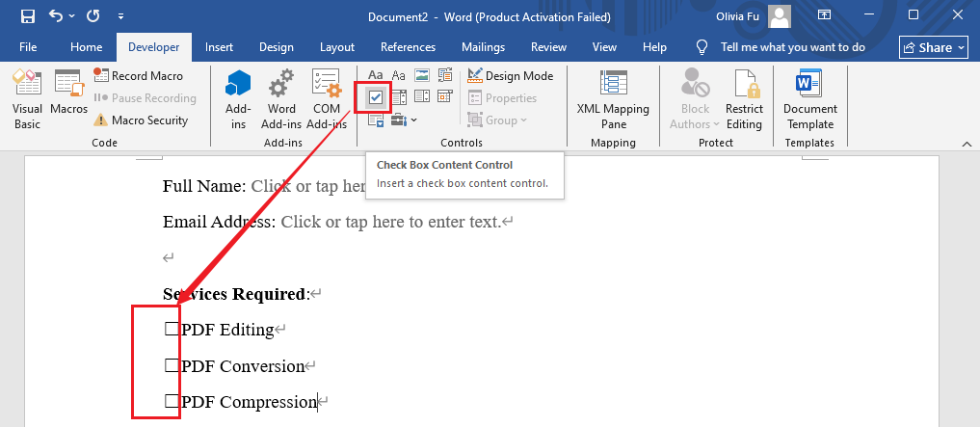Insert a Combo Box content control

click(x=399, y=97)
